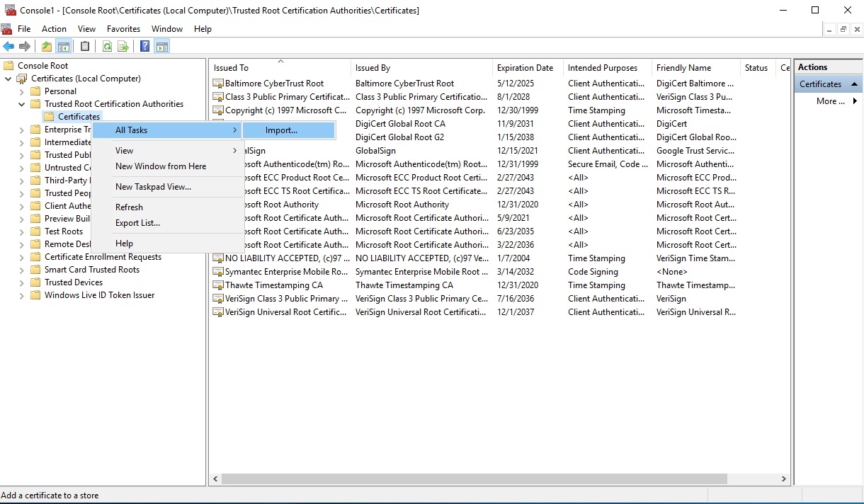
Task: Toggle the Show/Hide Action Pane icon
Action: 162,47
